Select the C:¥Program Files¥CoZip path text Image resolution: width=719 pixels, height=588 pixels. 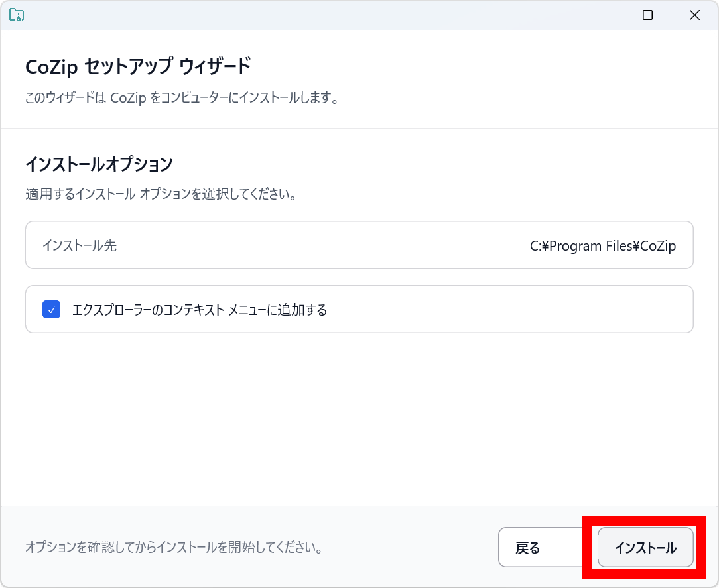pyautogui.click(x=602, y=246)
